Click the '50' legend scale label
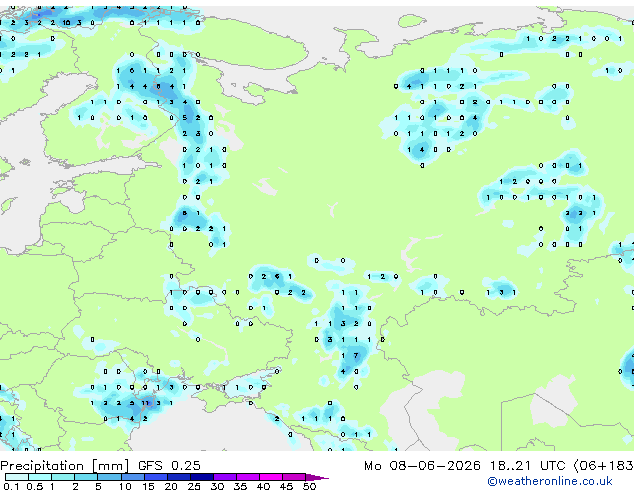Viewport: 634px width, 490px height. 309,486
